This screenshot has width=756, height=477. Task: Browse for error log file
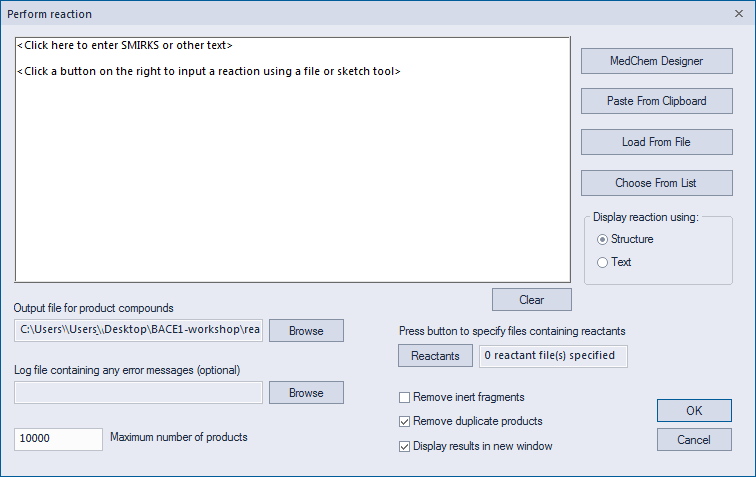306,393
